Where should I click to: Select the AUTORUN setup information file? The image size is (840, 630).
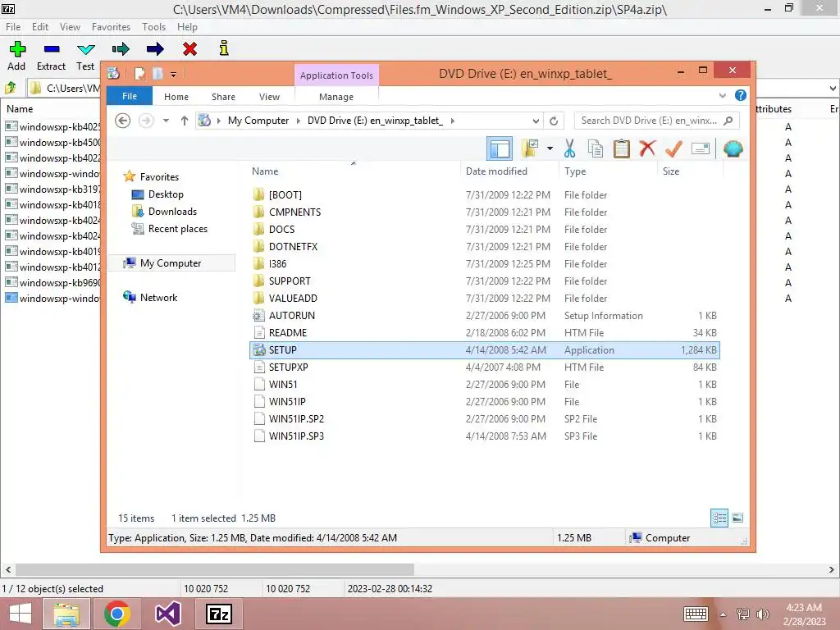(x=485, y=316)
